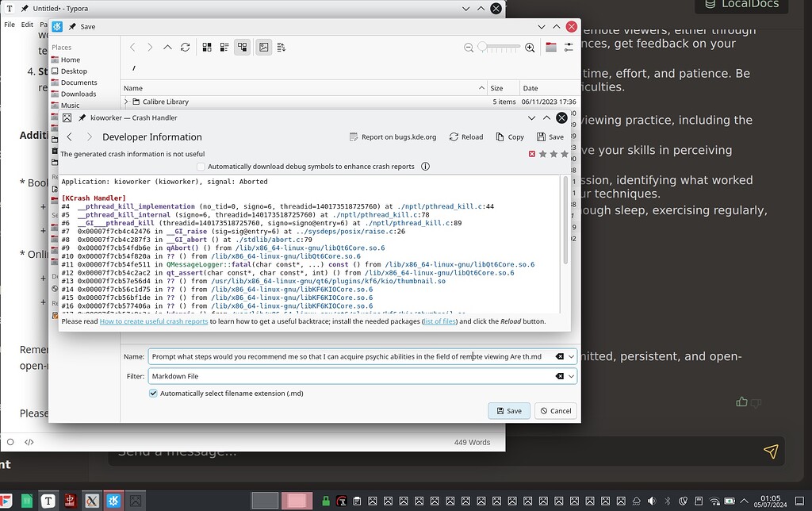Open the Filter dropdown for Markdown File
812x511 pixels.
(x=572, y=376)
